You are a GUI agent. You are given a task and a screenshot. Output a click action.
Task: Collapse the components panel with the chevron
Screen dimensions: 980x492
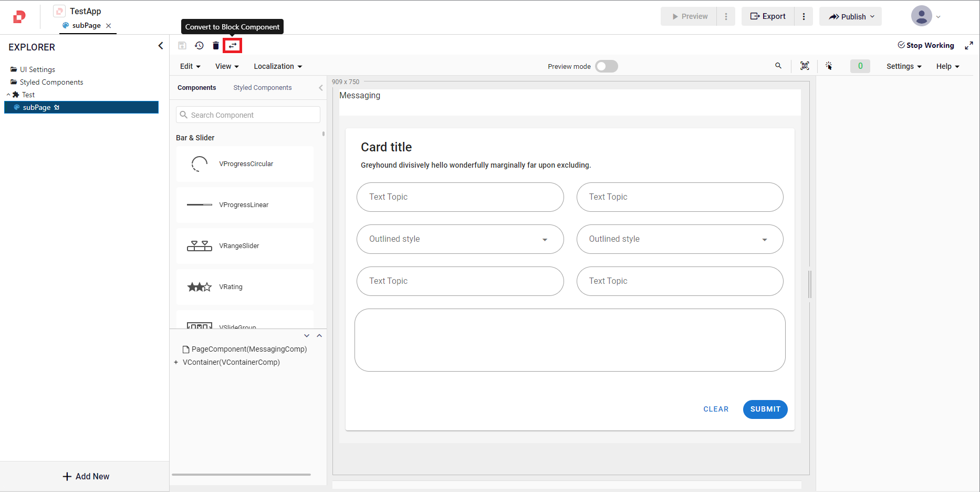point(321,88)
